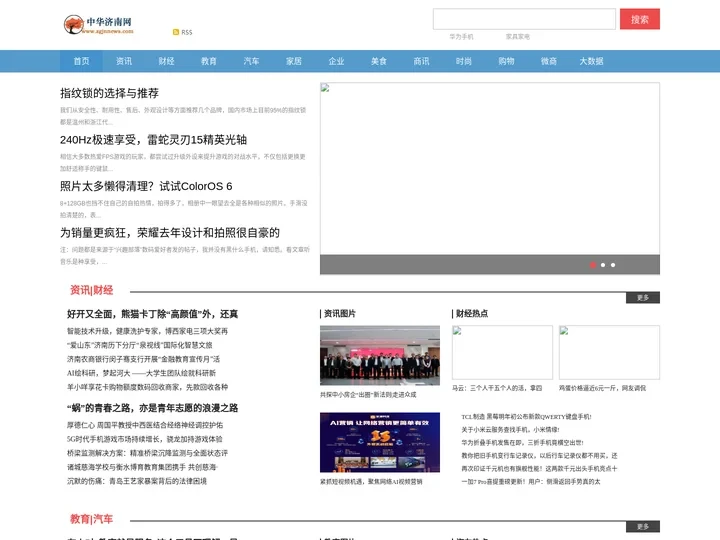The width and height of the screenshot is (720, 540).
Task: Click 更多 button in 资讯|财经 section
Action: point(643,298)
